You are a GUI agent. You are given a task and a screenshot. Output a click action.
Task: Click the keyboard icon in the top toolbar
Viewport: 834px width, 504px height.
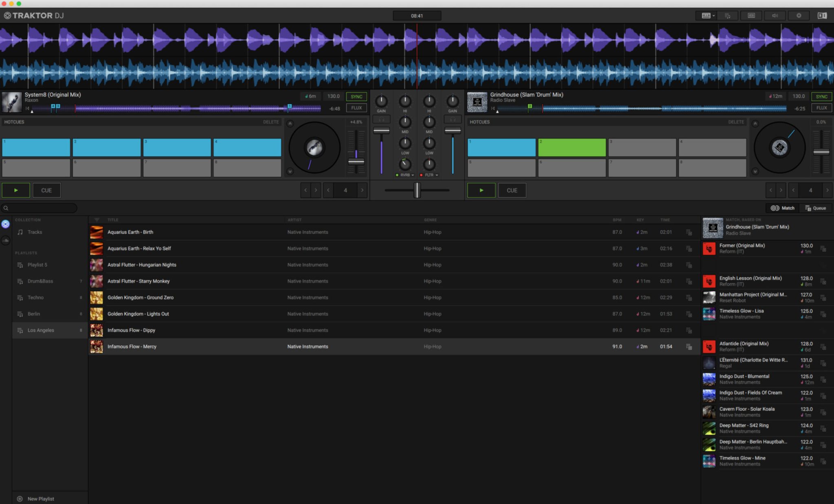pos(751,15)
